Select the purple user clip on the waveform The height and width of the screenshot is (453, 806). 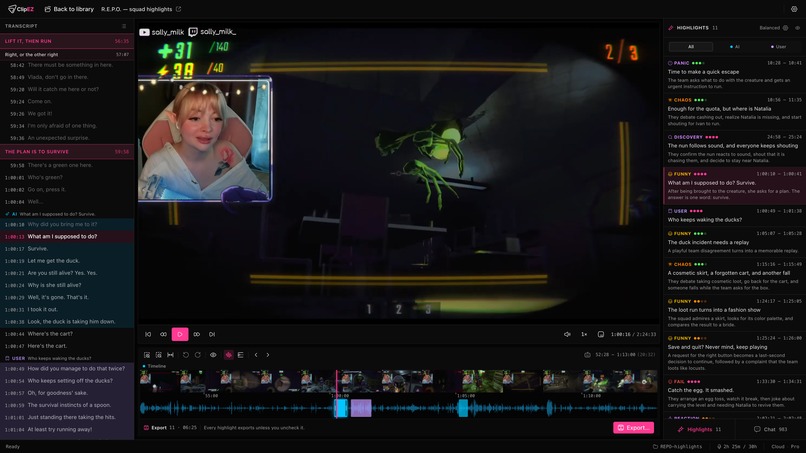point(361,408)
